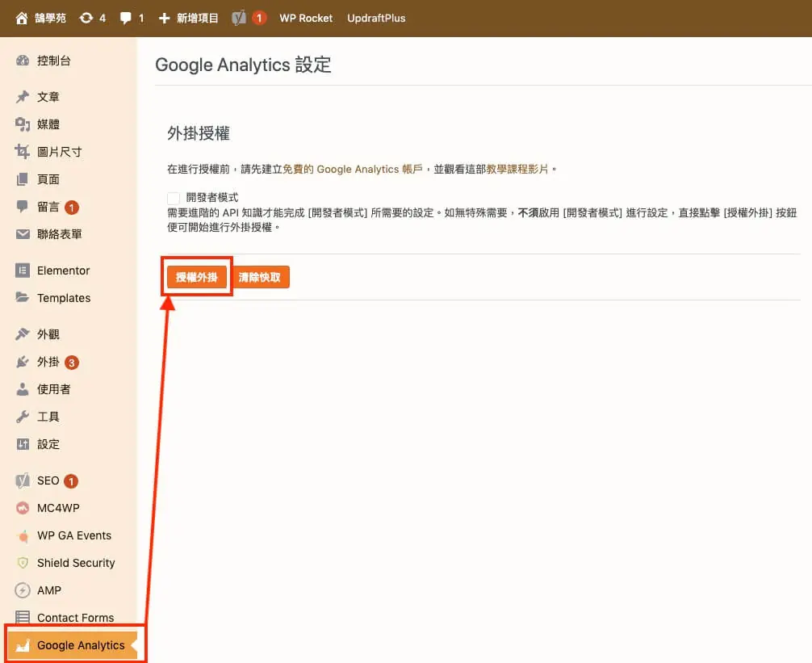Open the updates icon showing 4
Screen dimensions: 812x663
tap(86, 18)
